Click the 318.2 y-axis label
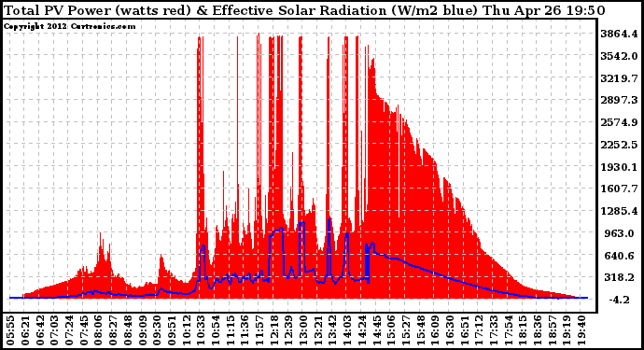 point(620,278)
